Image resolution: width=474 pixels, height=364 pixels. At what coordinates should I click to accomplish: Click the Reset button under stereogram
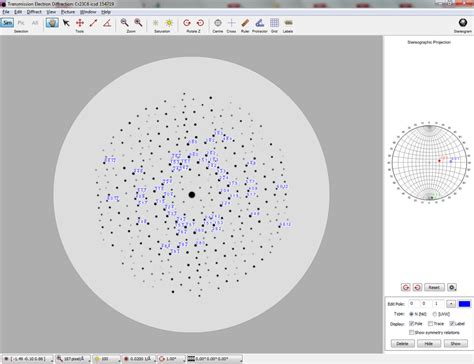[x=434, y=287]
